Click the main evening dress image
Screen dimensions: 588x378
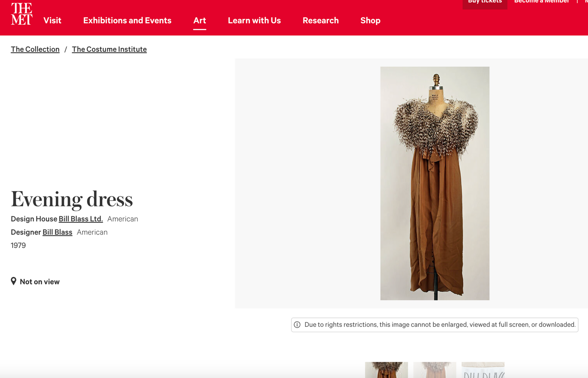tap(435, 183)
